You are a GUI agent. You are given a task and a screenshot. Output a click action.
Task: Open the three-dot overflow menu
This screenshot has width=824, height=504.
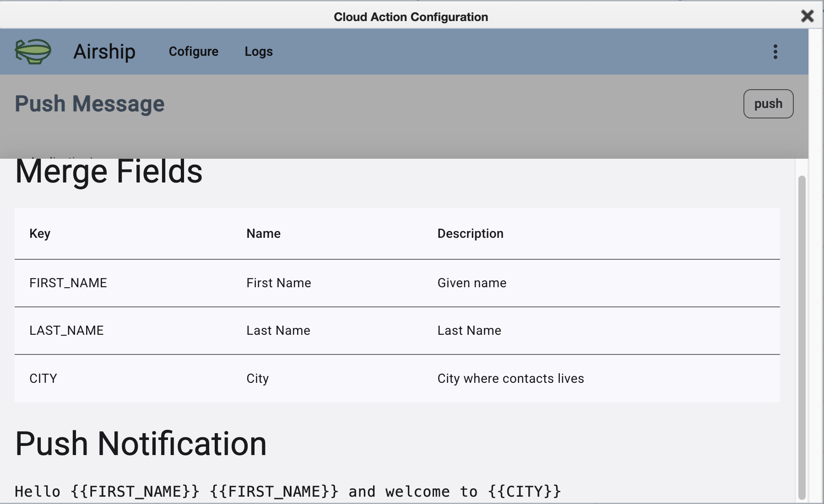[775, 52]
